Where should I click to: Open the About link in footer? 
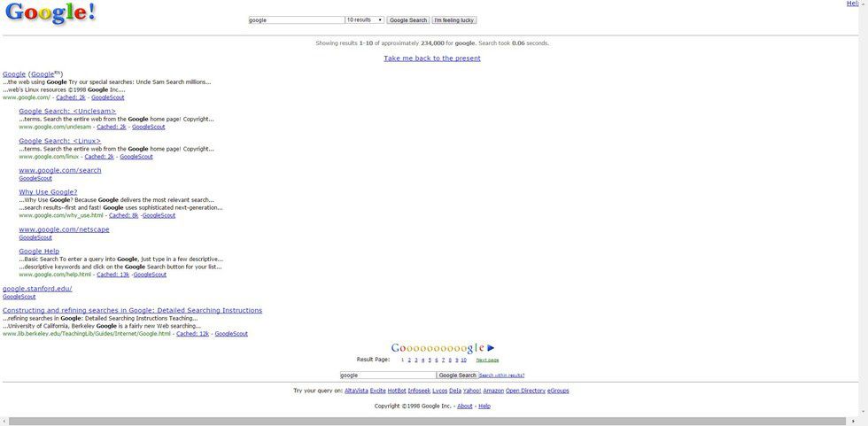(x=464, y=406)
